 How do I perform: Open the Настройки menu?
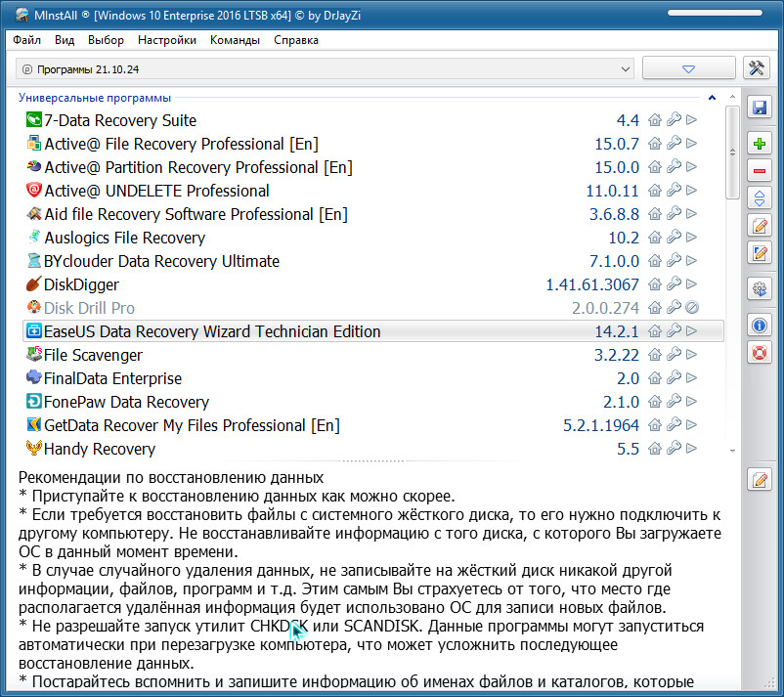click(167, 40)
